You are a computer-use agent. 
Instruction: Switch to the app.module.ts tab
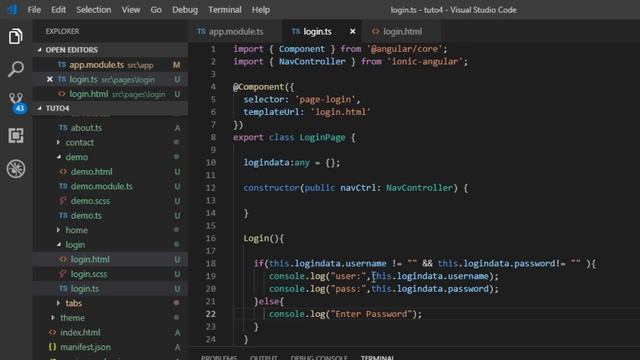(235, 31)
